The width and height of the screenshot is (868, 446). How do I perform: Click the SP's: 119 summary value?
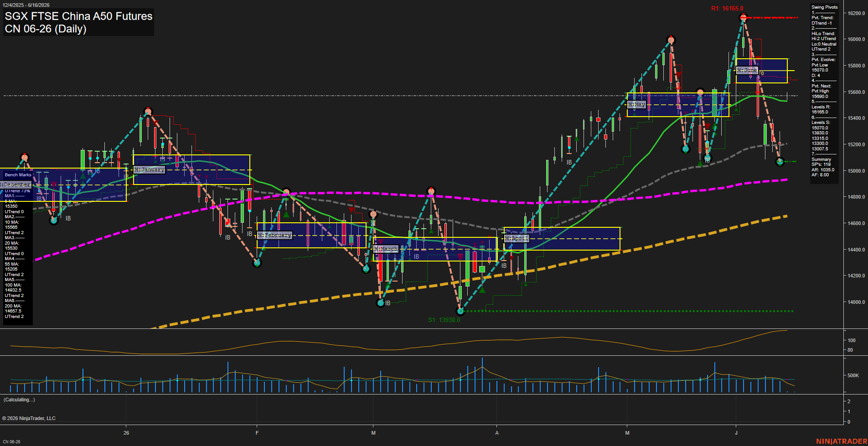coord(821,164)
